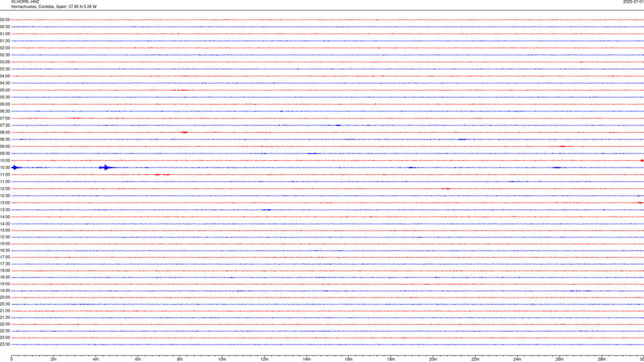Click the 22:00 trace label
The height and width of the screenshot is (362, 644).
coord(5,324)
